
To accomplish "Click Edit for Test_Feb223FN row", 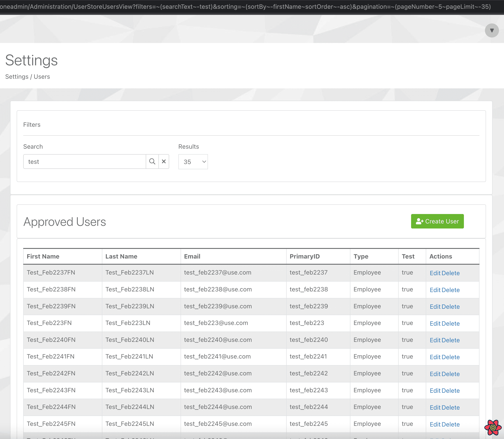I will 435,323.
